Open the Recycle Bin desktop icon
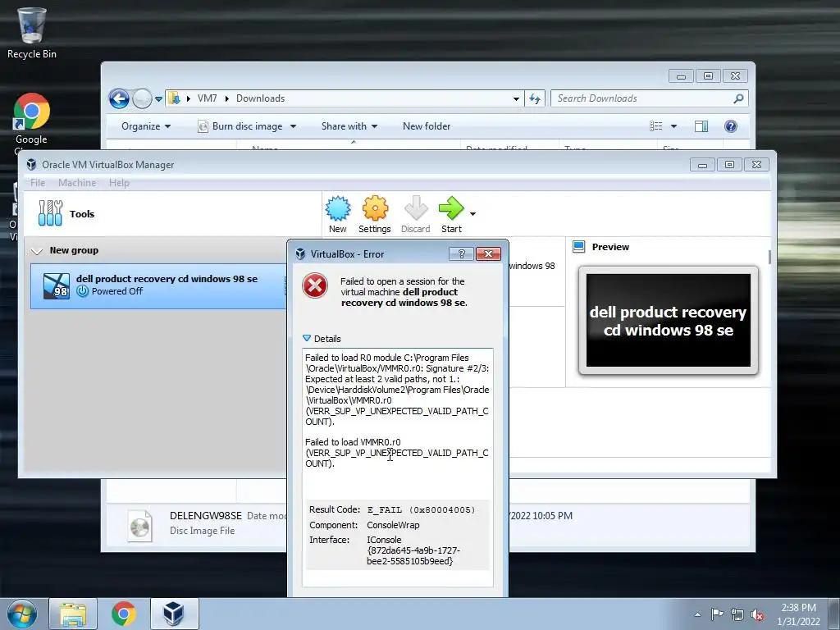The height and width of the screenshot is (630, 840). click(x=32, y=33)
